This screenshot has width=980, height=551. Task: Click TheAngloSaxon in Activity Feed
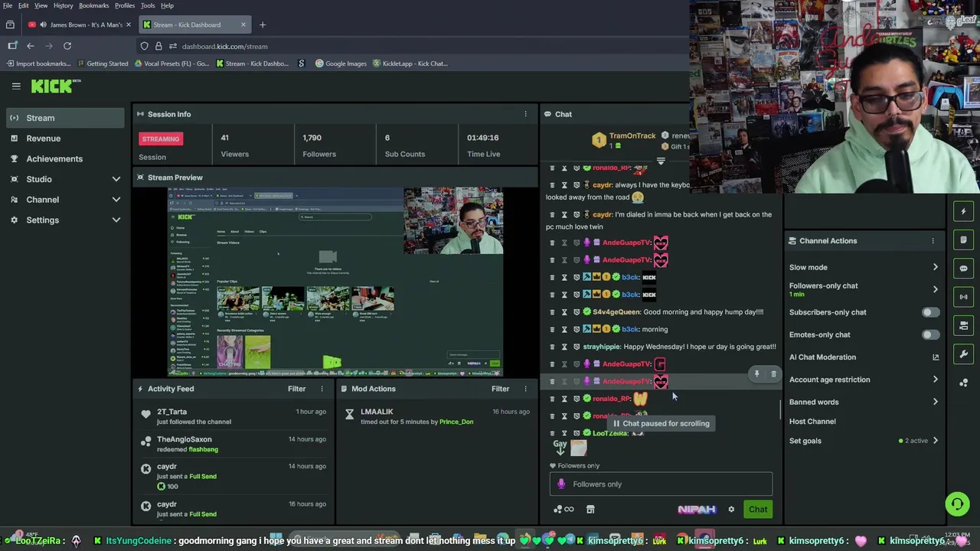184,439
